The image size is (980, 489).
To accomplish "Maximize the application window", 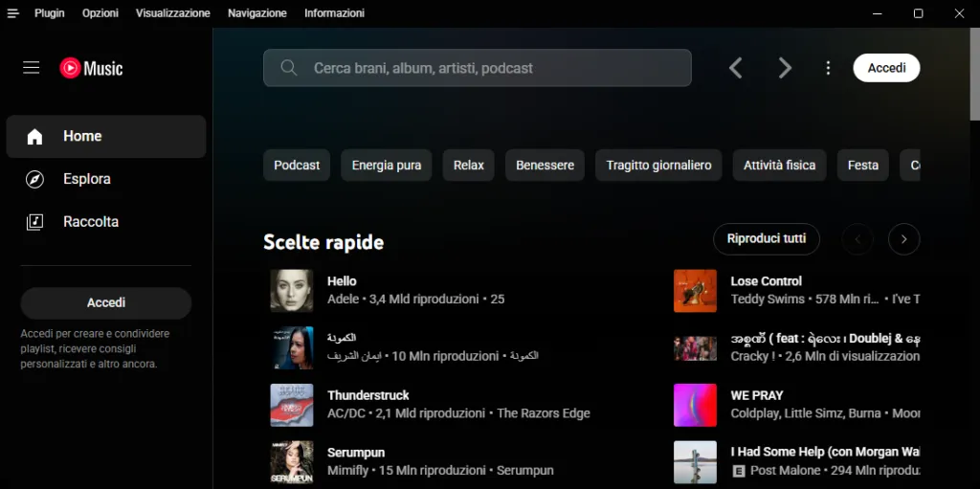I will [x=918, y=13].
